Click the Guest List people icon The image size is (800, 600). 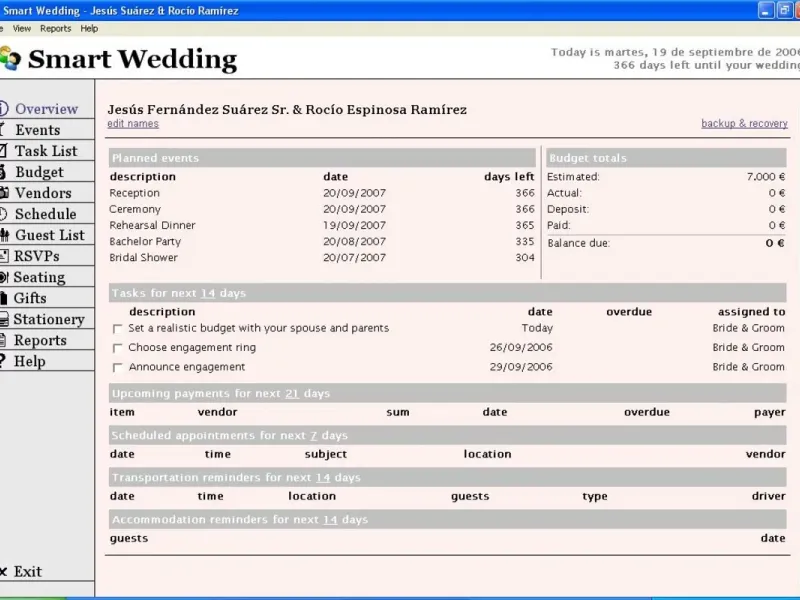5,235
